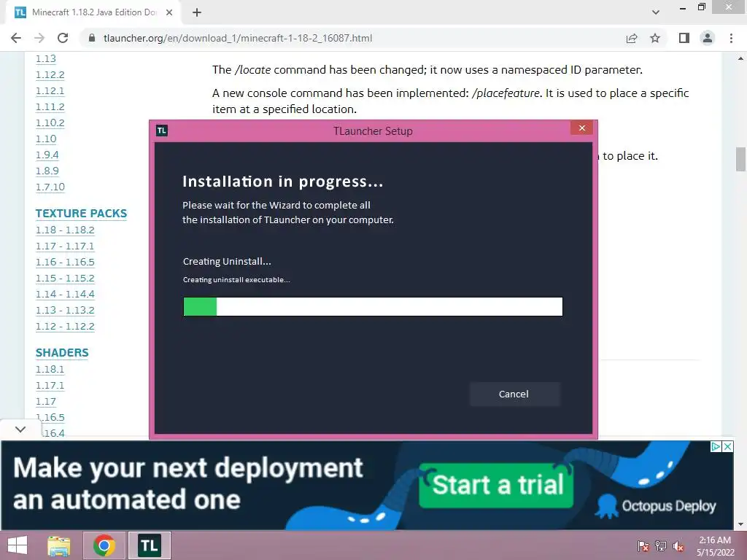Open shaders 1.17.1 link
This screenshot has height=560, width=747.
50,385
